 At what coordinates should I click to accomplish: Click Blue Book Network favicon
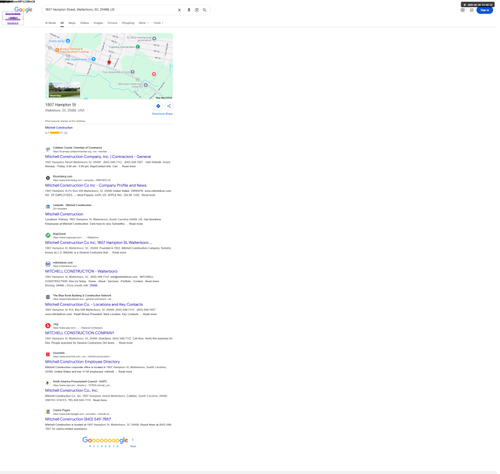coord(48,297)
